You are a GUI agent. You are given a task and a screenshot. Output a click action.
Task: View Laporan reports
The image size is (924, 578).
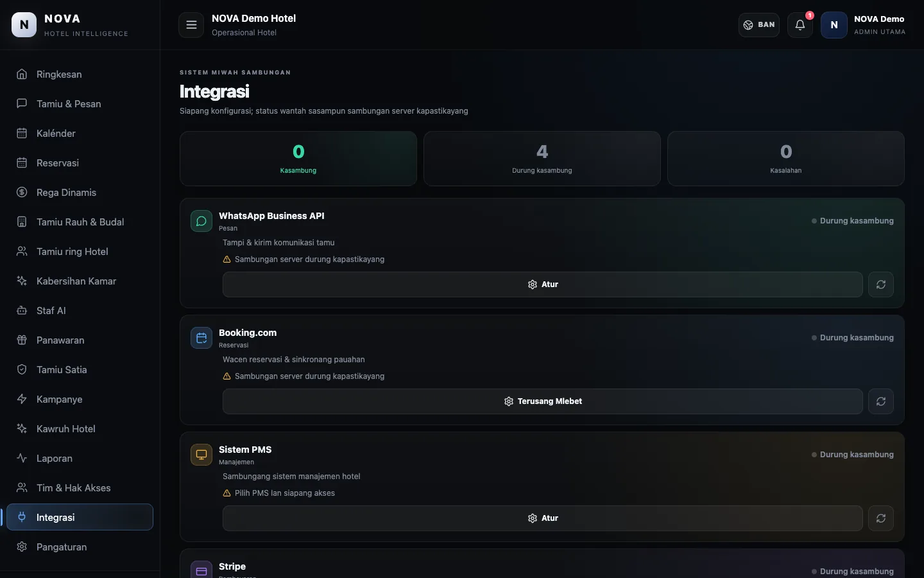pyautogui.click(x=80, y=459)
